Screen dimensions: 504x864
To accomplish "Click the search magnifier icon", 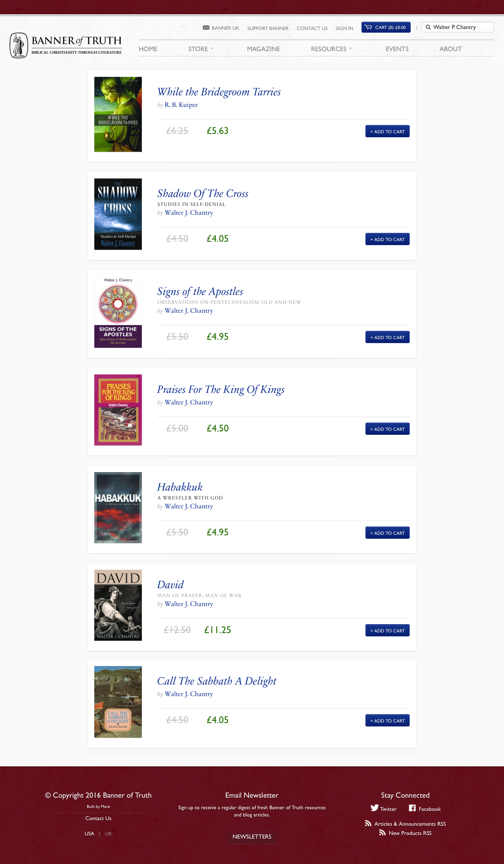I will pos(428,27).
